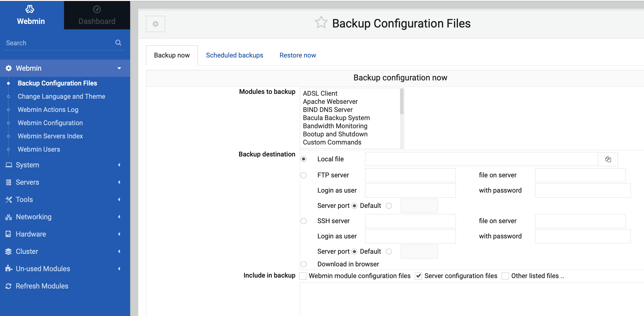Open the Dashboard navigation tab
Viewport: 644px width, 316px height.
point(97,15)
